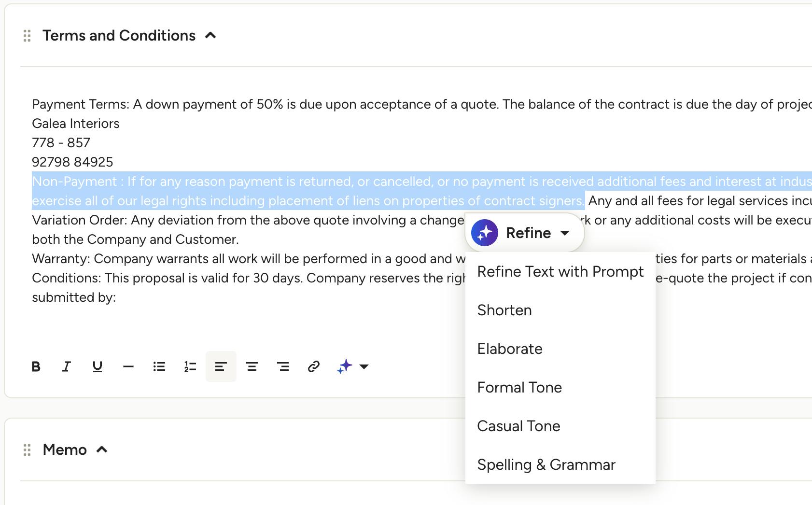
Task: Click the AI sparkle toolbar icon
Action: [x=345, y=366]
